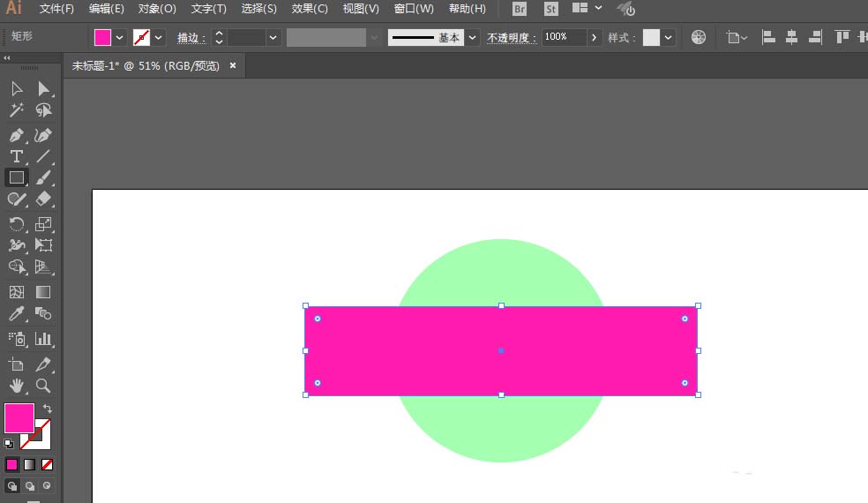
Task: Select the Column Graph tool
Action: pyautogui.click(x=43, y=339)
